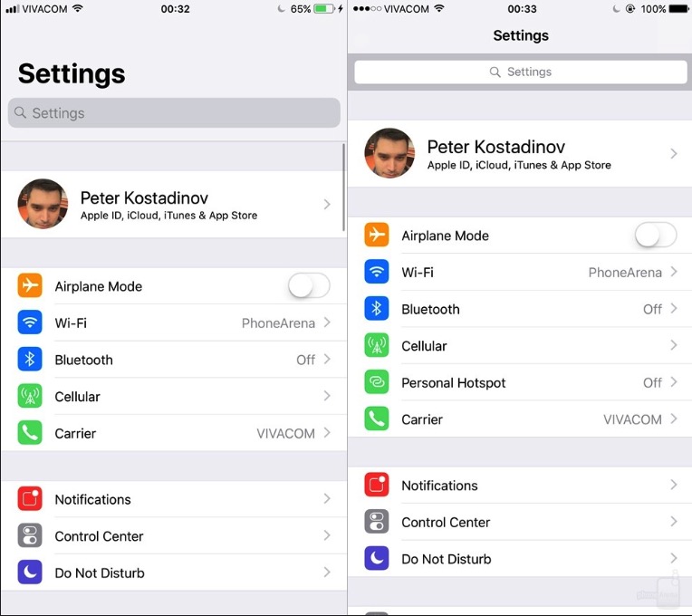Tap Settings search field in left screen

(x=174, y=113)
